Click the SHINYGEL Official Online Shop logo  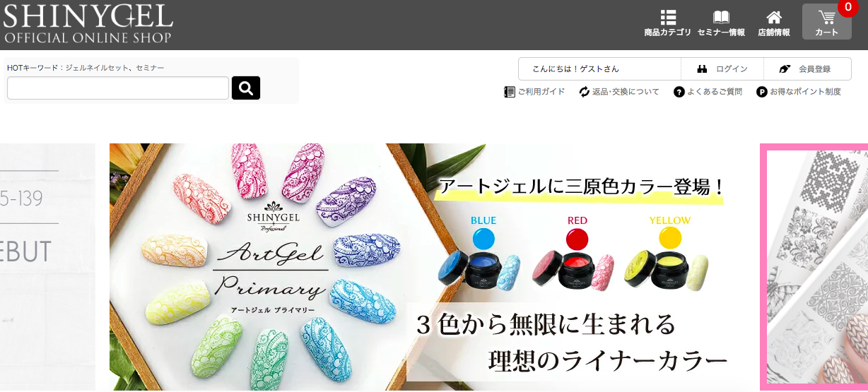[x=88, y=23]
